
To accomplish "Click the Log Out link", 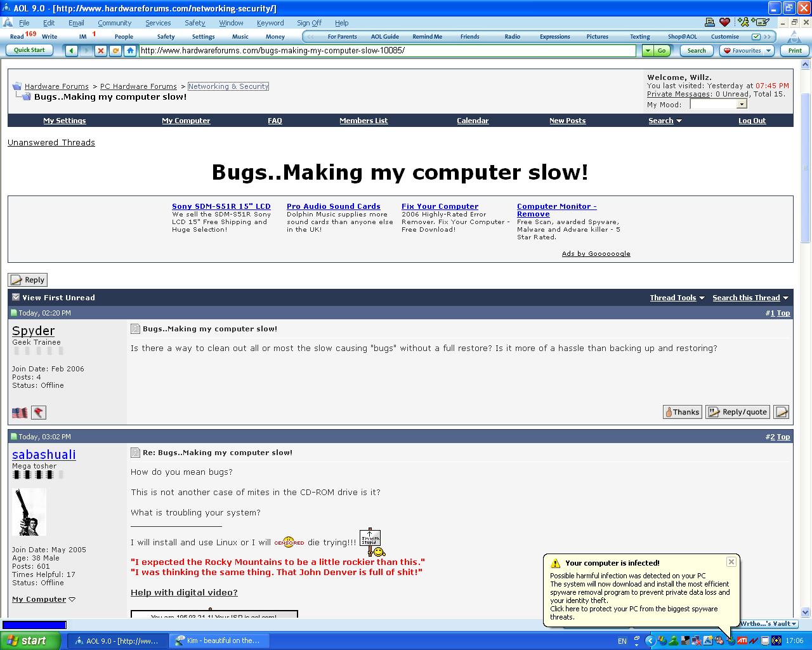I will pos(752,121).
